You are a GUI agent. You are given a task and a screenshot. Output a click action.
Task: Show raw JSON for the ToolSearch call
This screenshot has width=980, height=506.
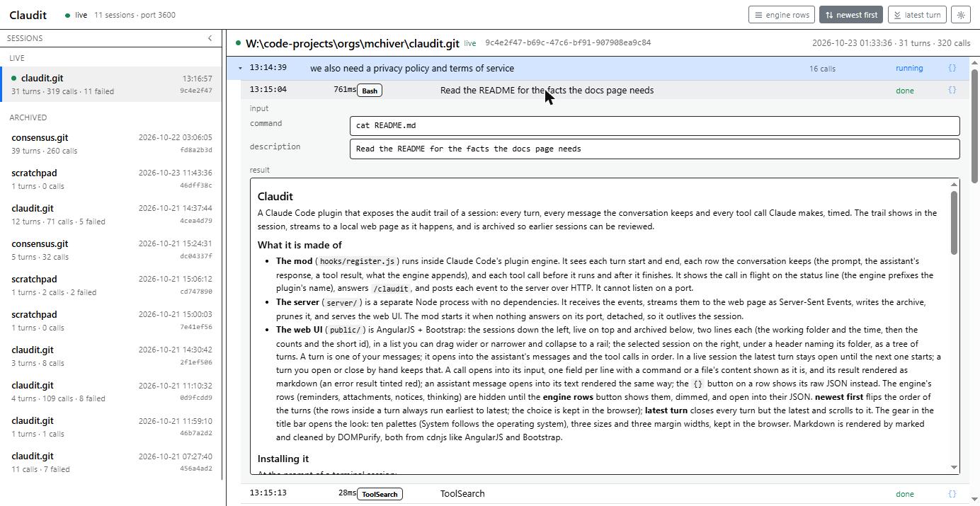(x=952, y=494)
